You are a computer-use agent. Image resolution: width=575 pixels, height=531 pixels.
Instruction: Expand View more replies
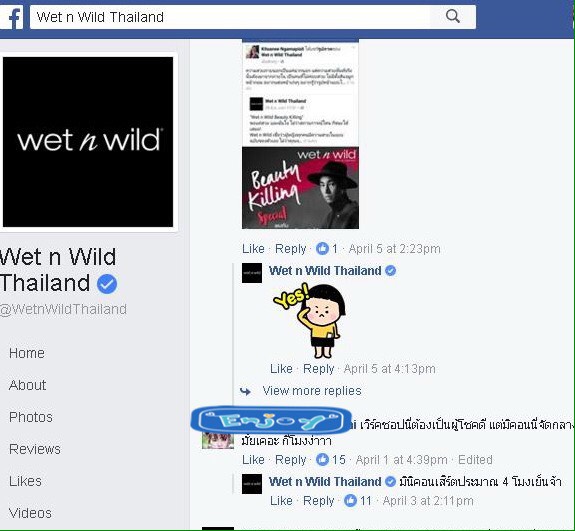[312, 391]
